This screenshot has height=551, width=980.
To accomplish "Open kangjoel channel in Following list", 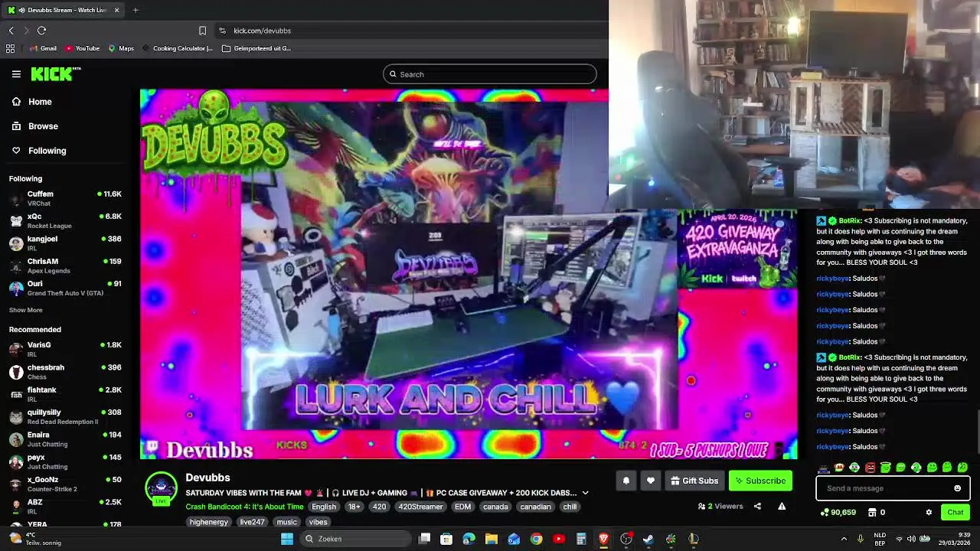I will tap(66, 243).
